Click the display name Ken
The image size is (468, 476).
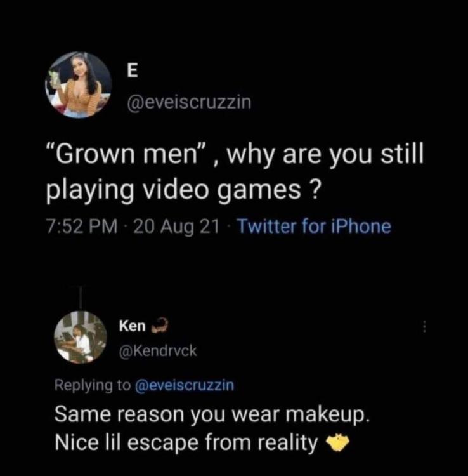(x=132, y=326)
